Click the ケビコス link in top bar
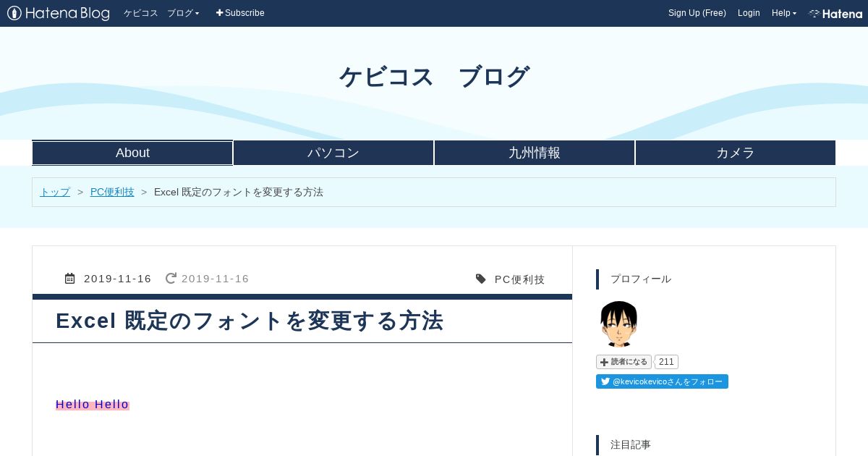868x456 pixels. point(140,13)
